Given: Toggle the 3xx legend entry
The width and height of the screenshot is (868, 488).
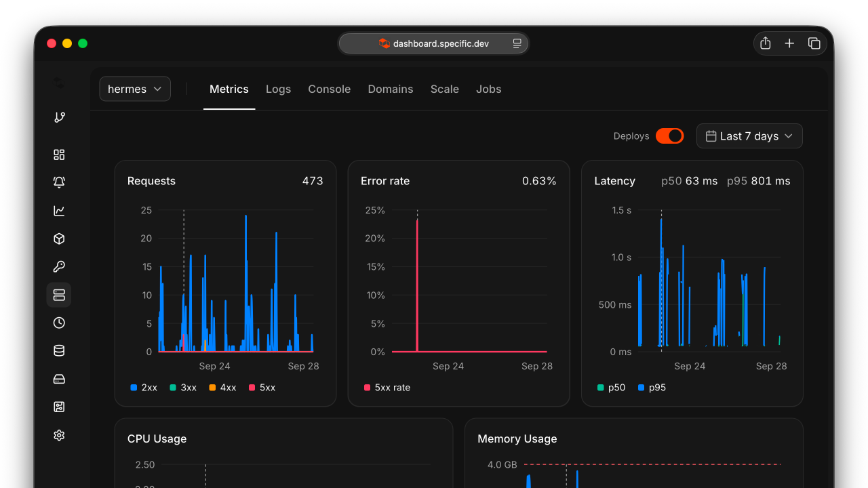Looking at the screenshot, I should pyautogui.click(x=183, y=388).
